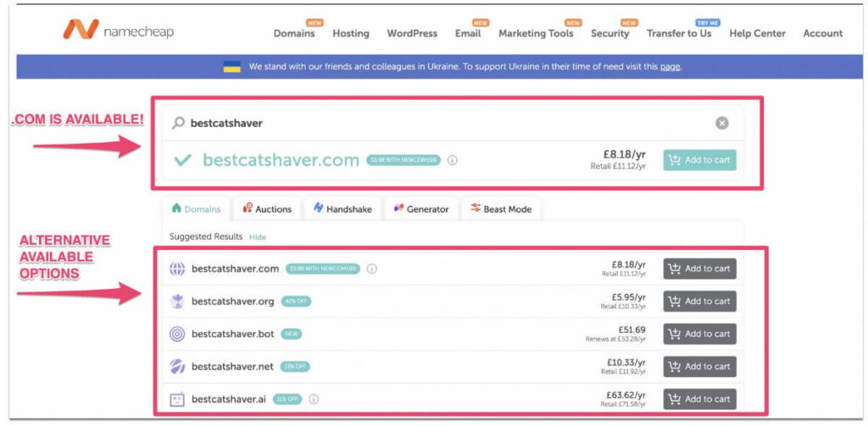Click the NEW badge on bestcatshaver.bot
Image resolution: width=868 pixels, height=426 pixels.
click(x=292, y=335)
